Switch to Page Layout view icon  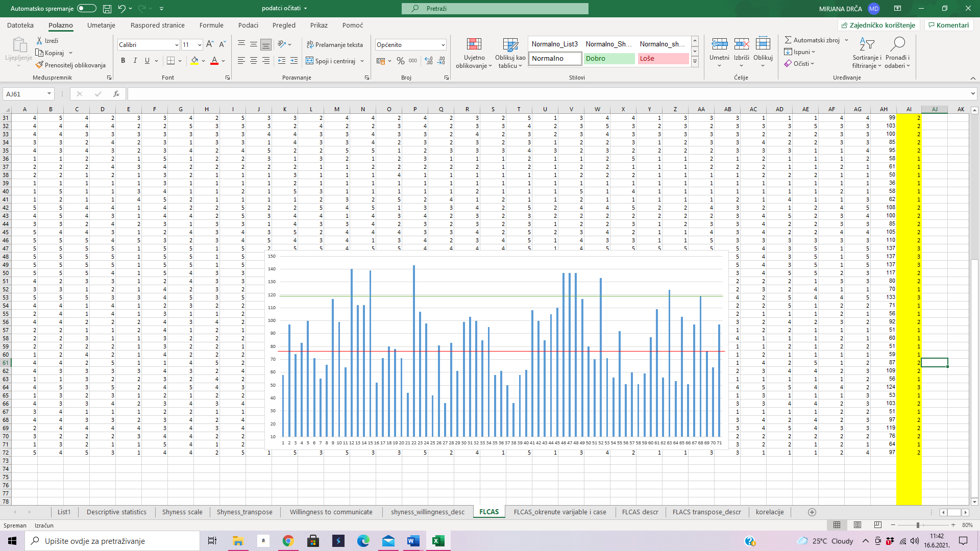click(x=857, y=525)
